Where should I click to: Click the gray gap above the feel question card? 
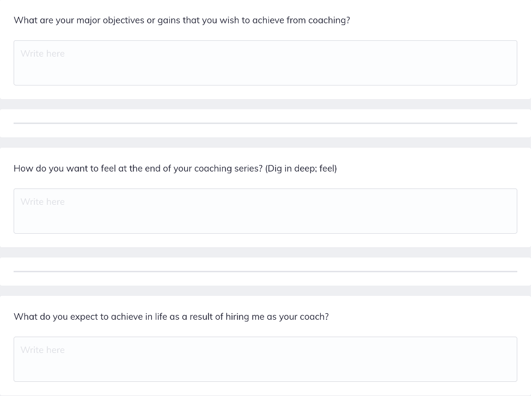pyautogui.click(x=265, y=142)
